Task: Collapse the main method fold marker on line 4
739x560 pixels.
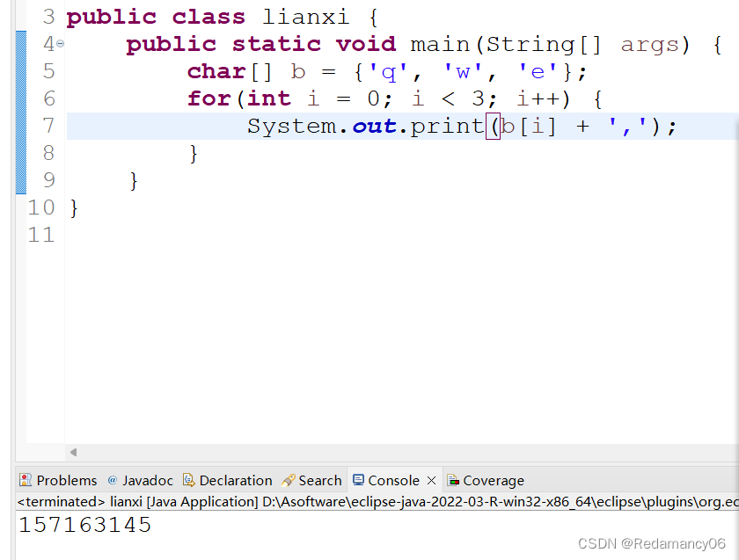Action: pyautogui.click(x=60, y=44)
